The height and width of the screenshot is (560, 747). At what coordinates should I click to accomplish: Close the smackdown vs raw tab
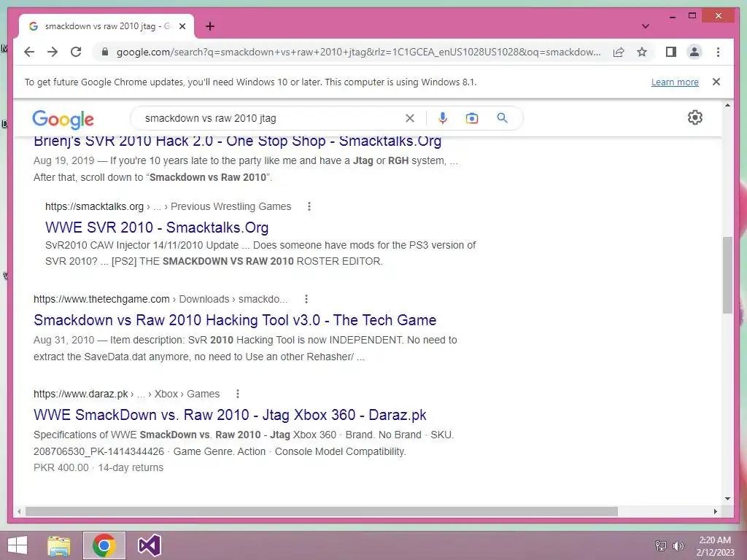click(x=182, y=26)
